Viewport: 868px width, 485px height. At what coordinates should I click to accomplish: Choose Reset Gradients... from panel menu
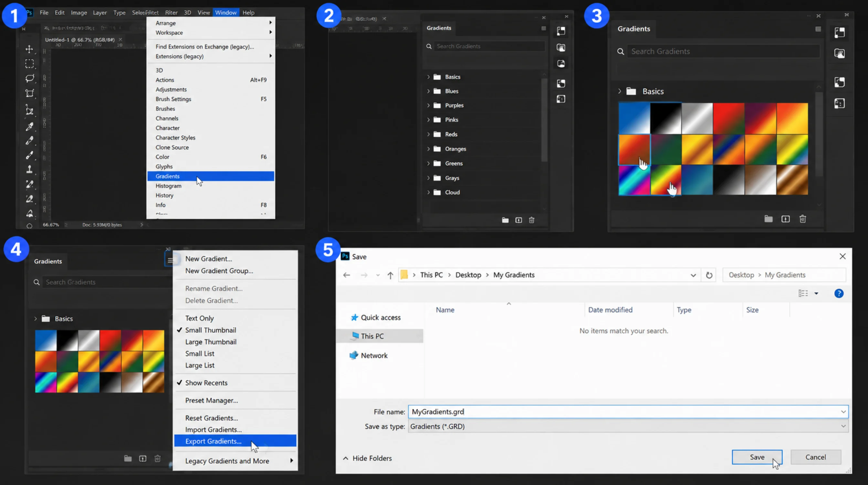tap(211, 418)
